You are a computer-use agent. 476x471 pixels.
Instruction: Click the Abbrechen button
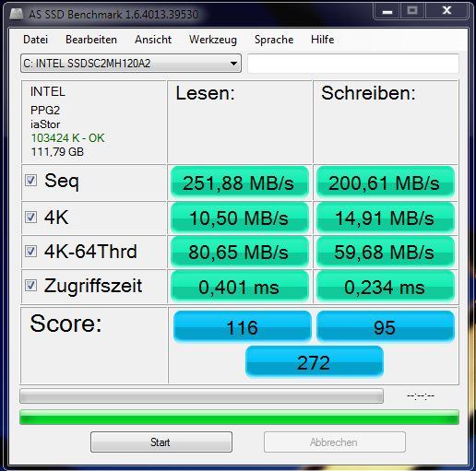point(335,442)
